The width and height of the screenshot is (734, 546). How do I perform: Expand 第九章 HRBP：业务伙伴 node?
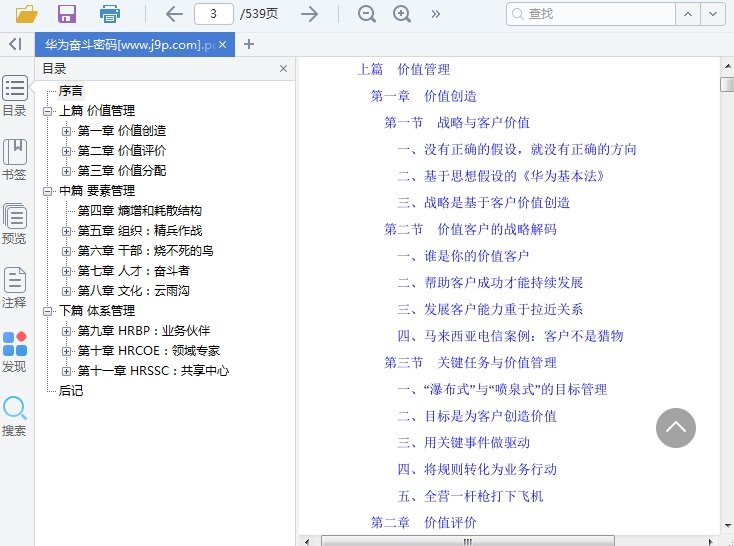click(x=66, y=331)
